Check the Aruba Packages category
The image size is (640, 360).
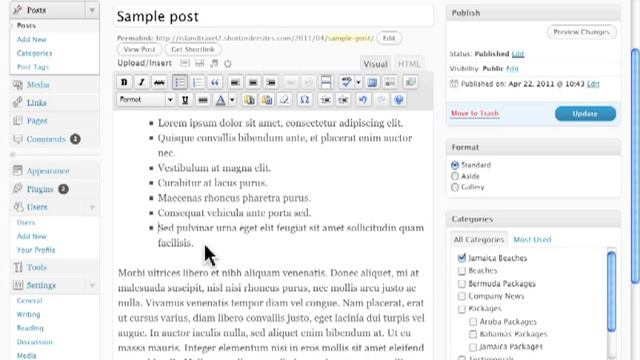pos(473,322)
